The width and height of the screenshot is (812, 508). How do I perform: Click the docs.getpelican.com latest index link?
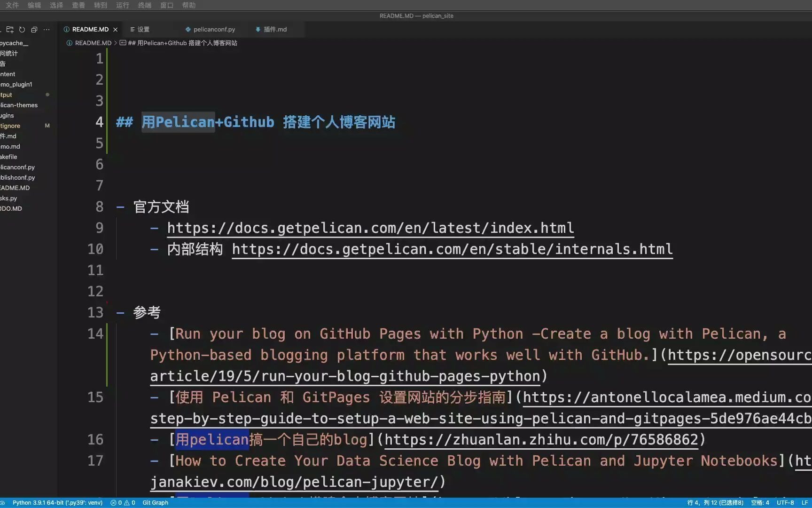[370, 228]
